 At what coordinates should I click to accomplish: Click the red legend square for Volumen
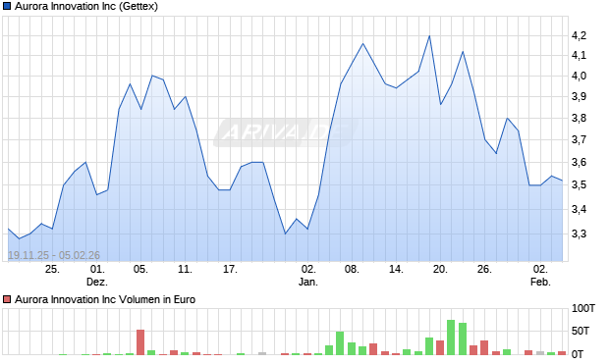click(7, 299)
